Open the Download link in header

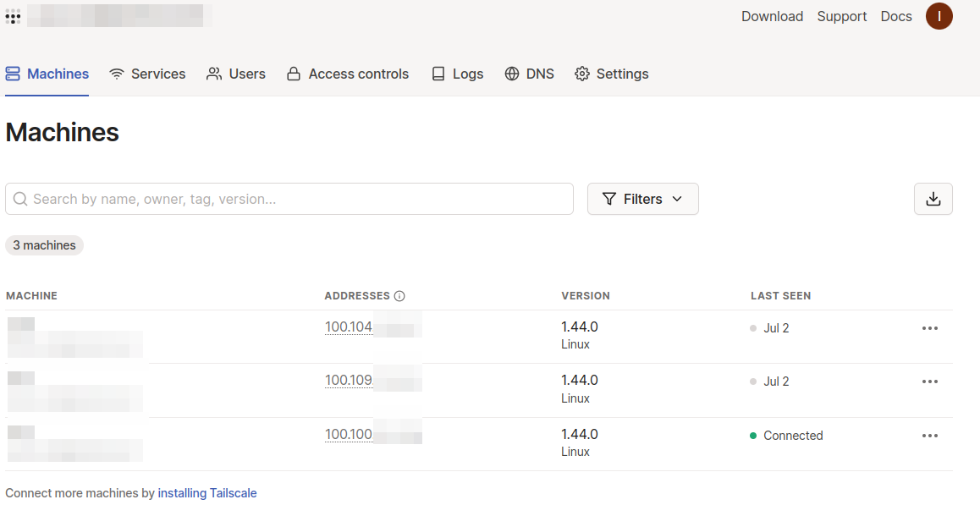[772, 16]
